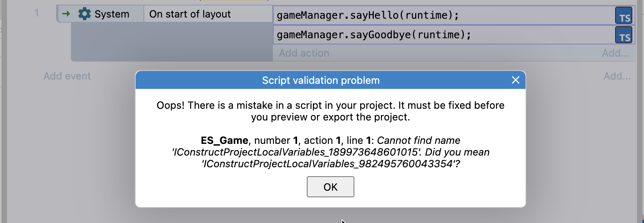Click the TS badge on the sayGoodbye action

[x=624, y=35]
